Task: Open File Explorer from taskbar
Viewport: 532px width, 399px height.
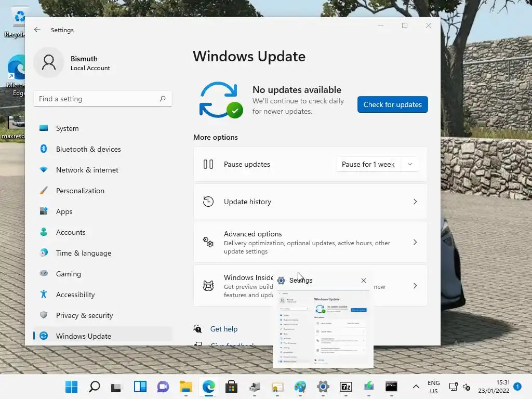Action: click(186, 387)
